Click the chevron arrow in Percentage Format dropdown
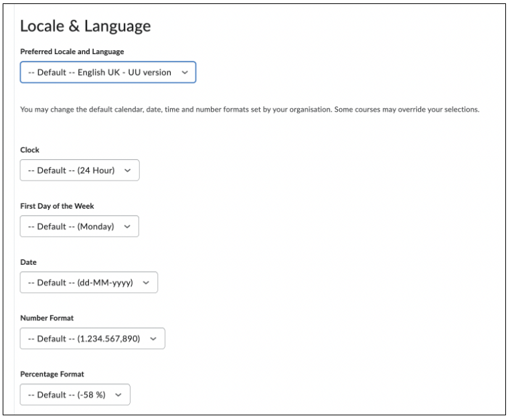The width and height of the screenshot is (508, 420). pyautogui.click(x=118, y=395)
